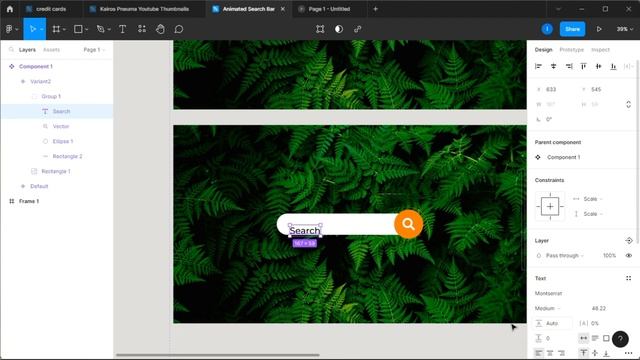
Task: Switch to the Inspect tab
Action: click(600, 50)
